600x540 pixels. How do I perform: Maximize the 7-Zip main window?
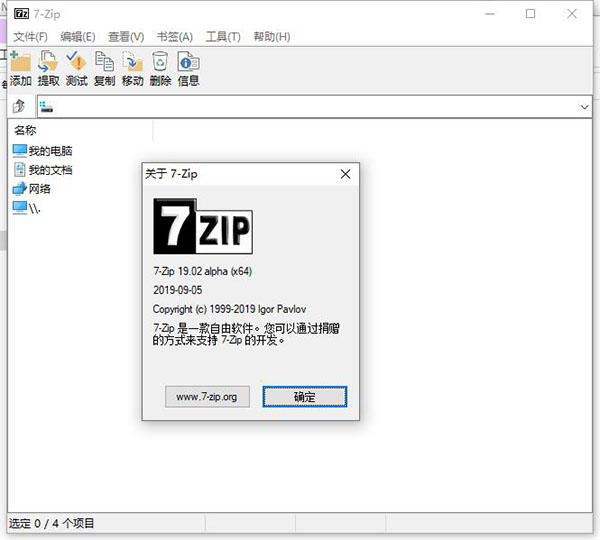pos(530,14)
